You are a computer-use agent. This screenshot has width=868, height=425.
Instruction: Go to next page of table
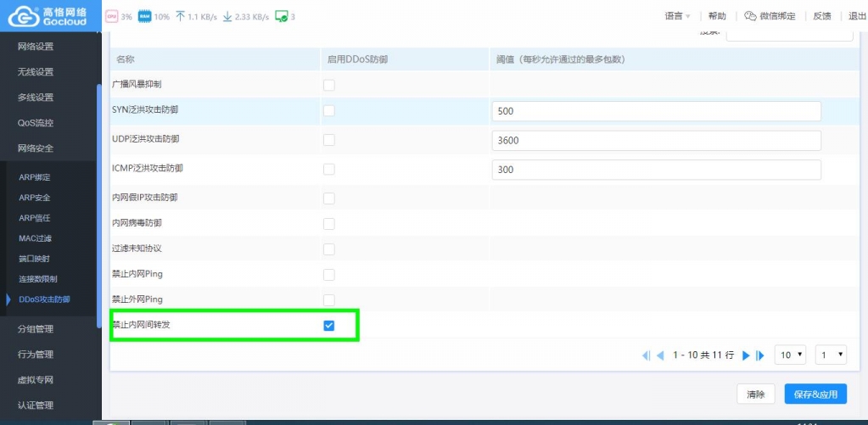pos(746,355)
